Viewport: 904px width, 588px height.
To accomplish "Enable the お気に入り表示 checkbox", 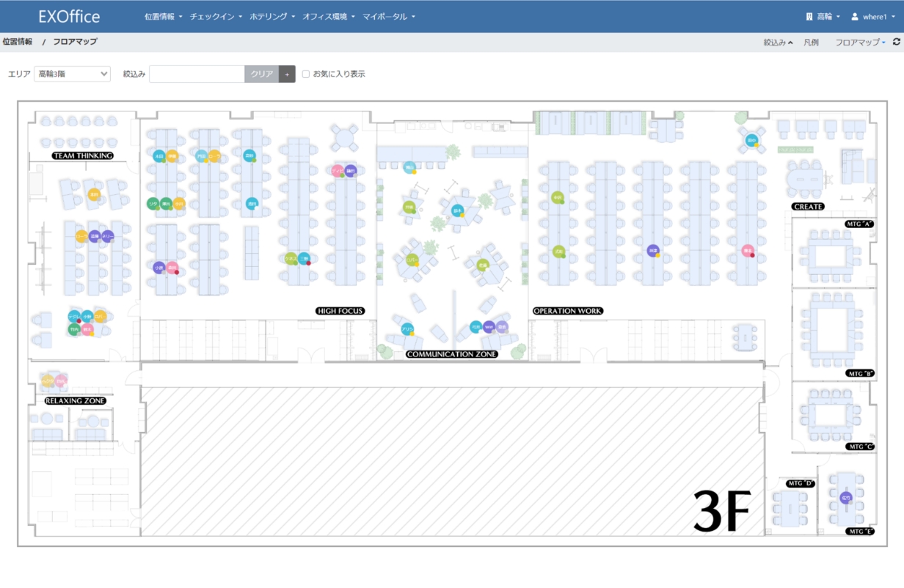I will click(306, 74).
